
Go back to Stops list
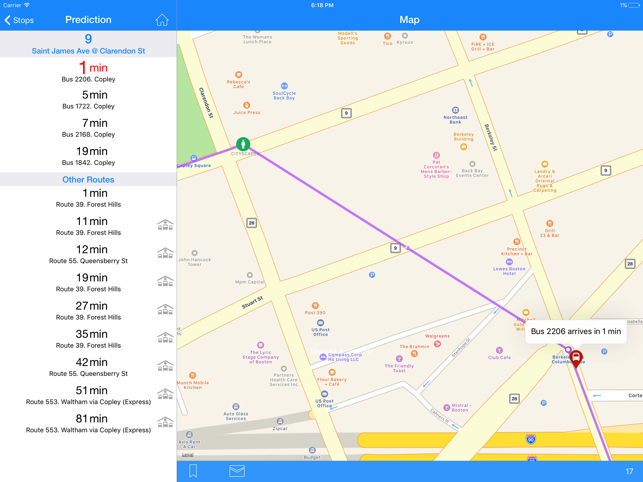[x=19, y=20]
